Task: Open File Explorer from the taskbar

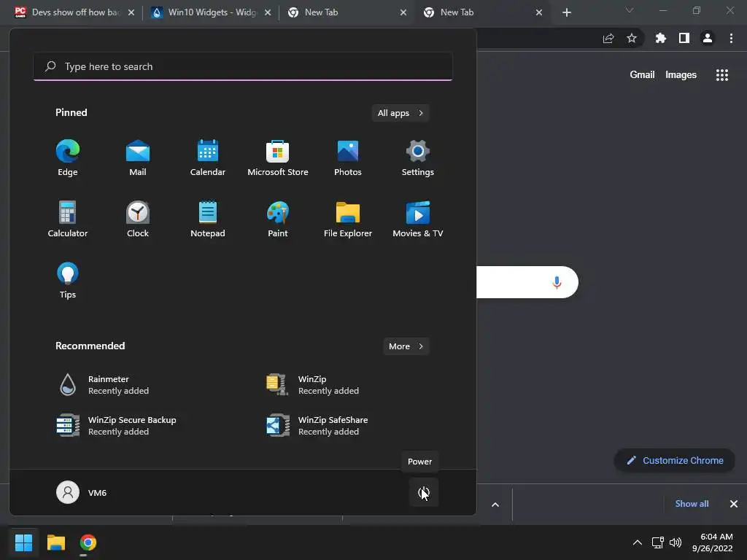Action: coord(56,542)
